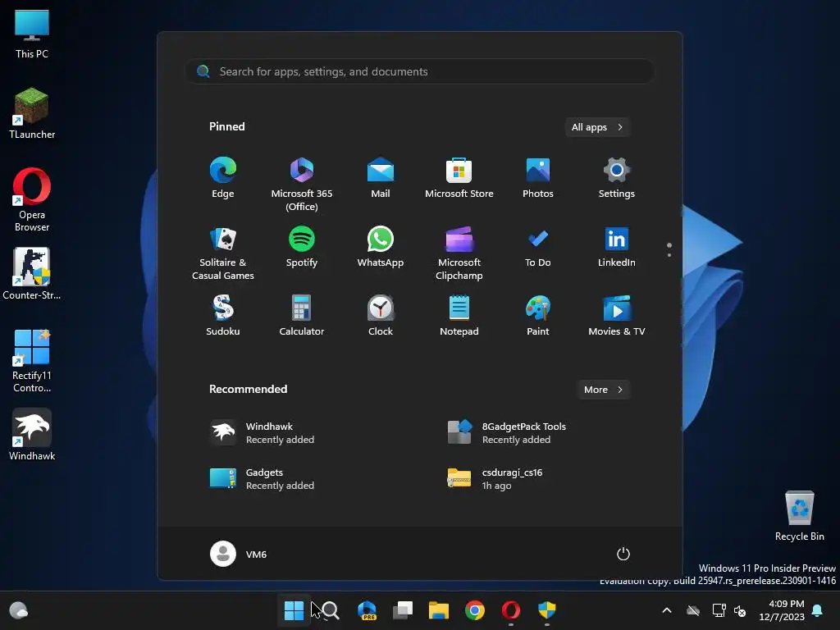Open Edge Preview from the taskbar

(367, 610)
